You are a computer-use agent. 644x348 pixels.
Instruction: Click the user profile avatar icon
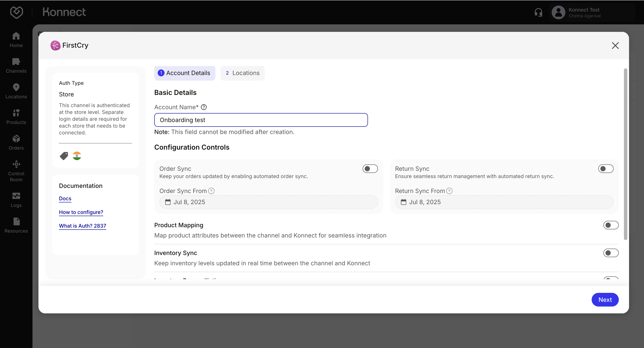click(x=558, y=12)
